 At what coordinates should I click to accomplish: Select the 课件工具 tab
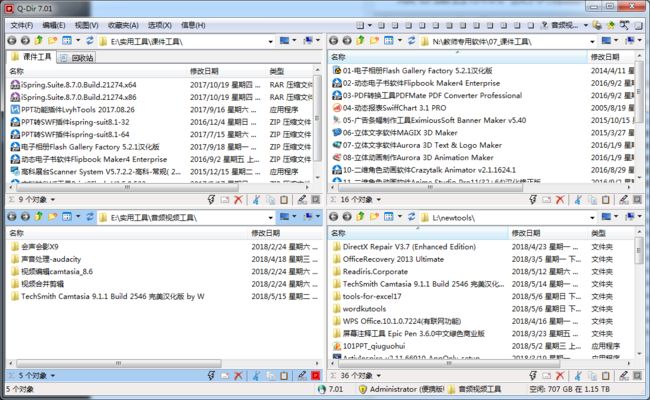coord(32,57)
